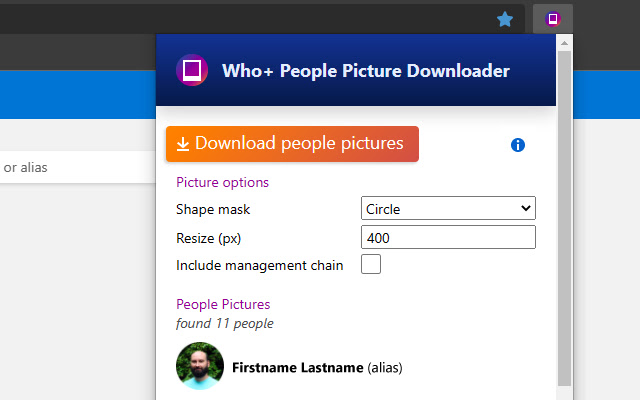
Task: Enable Include management chain checkbox
Action: tap(371, 264)
